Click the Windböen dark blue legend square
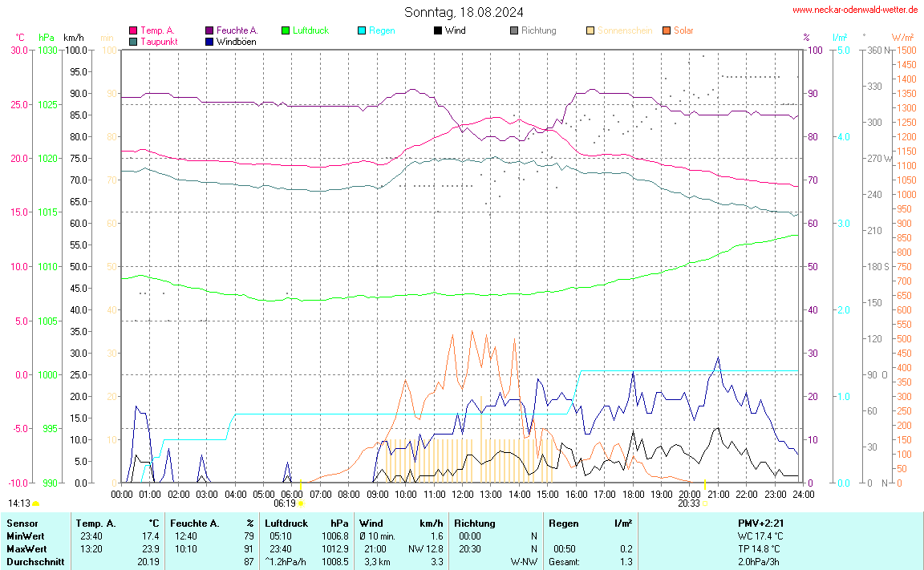Image resolution: width=924 pixels, height=570 pixels. tap(209, 41)
